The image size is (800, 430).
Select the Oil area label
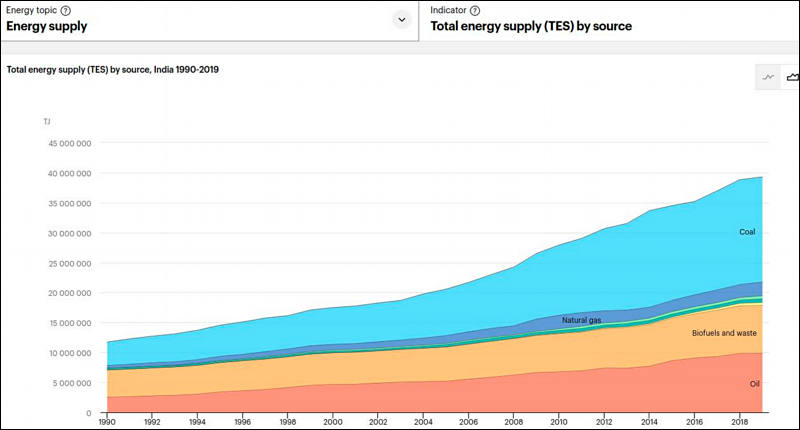click(755, 384)
